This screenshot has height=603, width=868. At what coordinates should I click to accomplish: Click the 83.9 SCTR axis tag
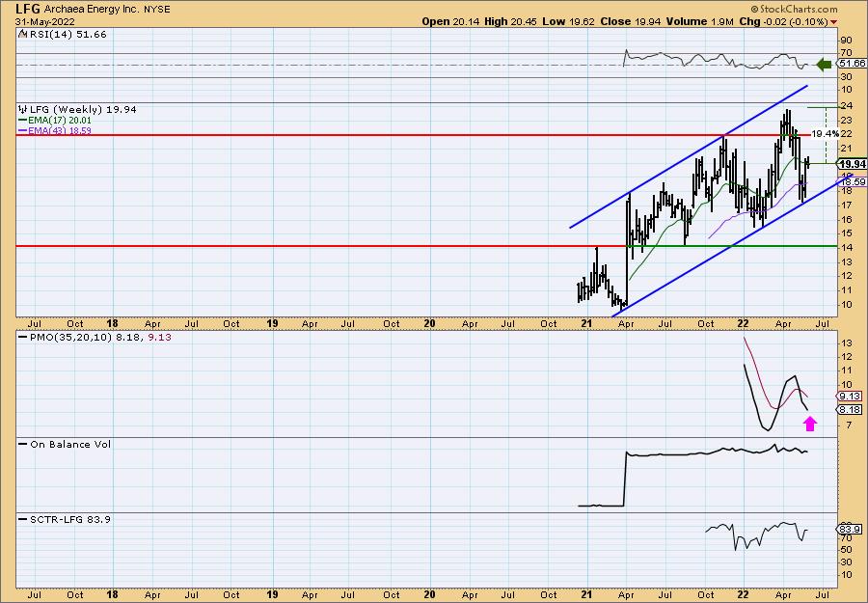(851, 530)
